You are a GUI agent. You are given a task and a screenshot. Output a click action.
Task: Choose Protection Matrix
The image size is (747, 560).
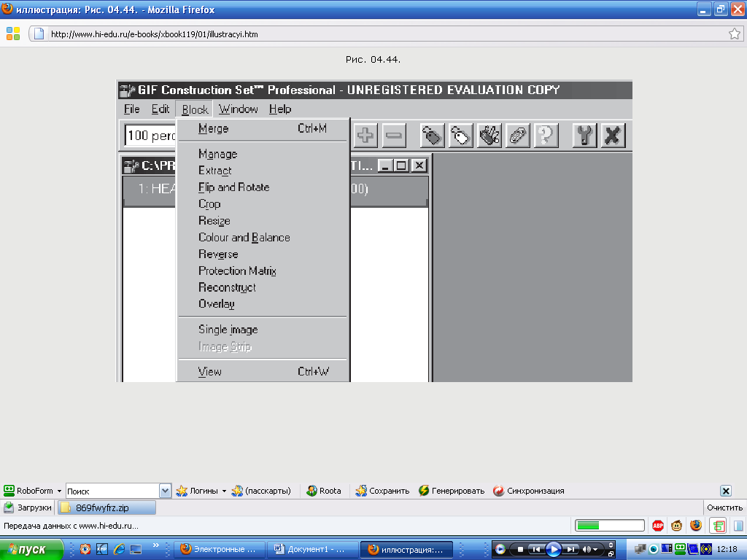coord(263,271)
